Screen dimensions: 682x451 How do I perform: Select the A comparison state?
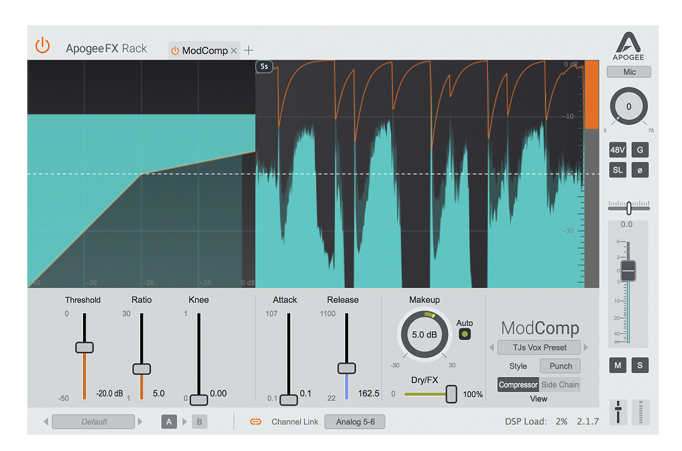169,422
